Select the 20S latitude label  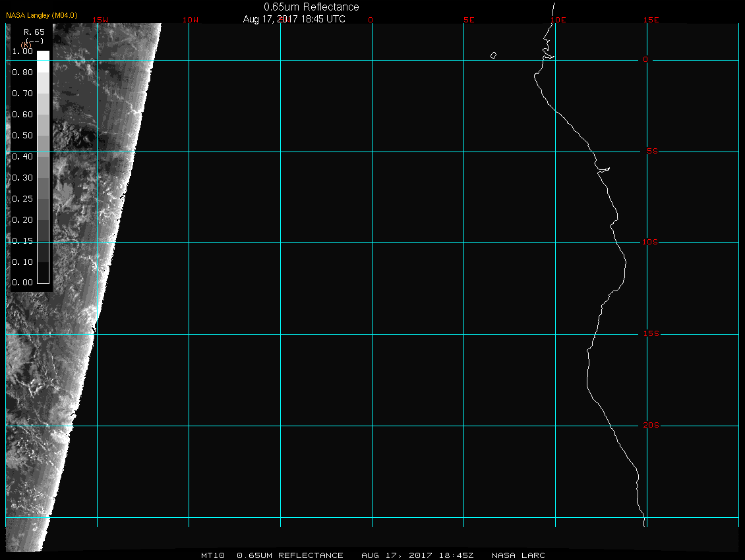coord(650,426)
